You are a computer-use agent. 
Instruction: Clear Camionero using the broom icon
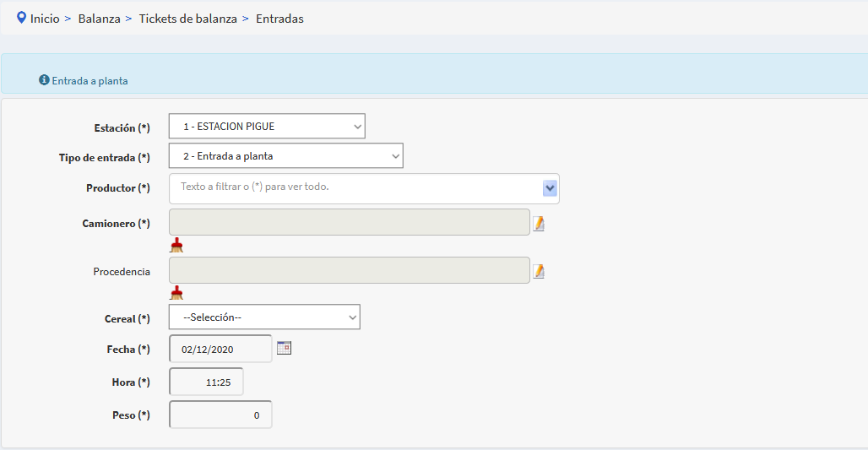[x=176, y=245]
